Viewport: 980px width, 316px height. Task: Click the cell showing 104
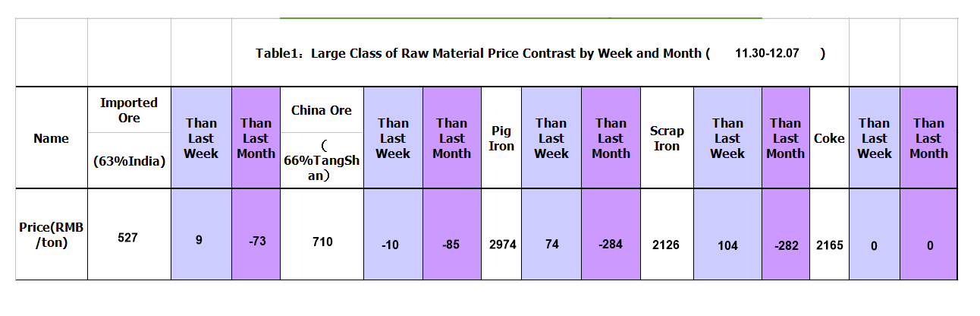tap(727, 245)
